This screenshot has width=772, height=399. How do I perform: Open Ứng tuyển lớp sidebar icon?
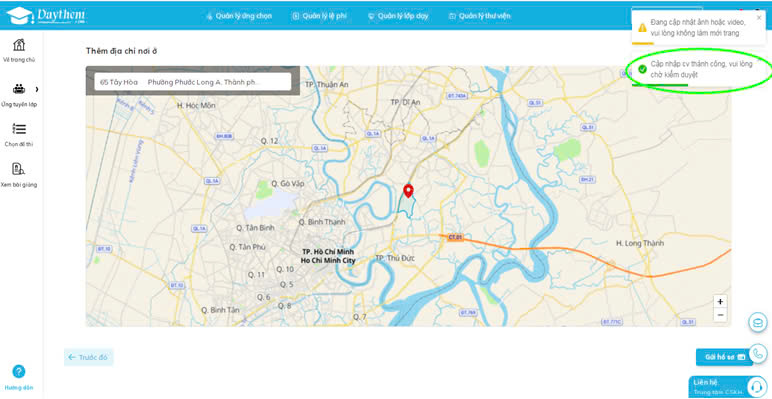pos(19,89)
